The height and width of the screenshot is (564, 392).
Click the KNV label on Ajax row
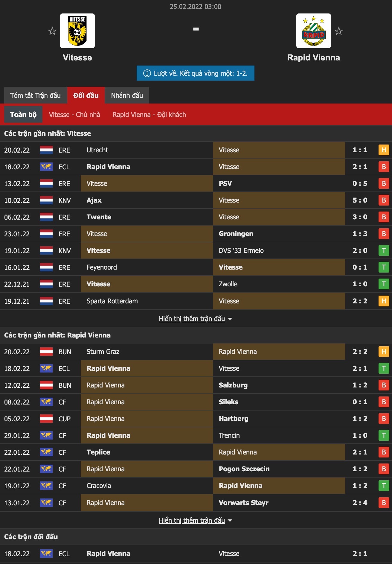(65, 200)
